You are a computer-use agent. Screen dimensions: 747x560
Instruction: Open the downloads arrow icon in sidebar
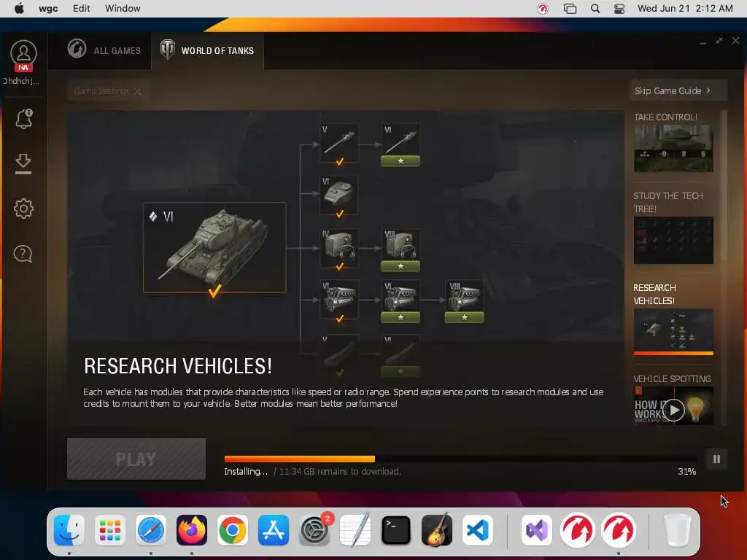pos(23,164)
